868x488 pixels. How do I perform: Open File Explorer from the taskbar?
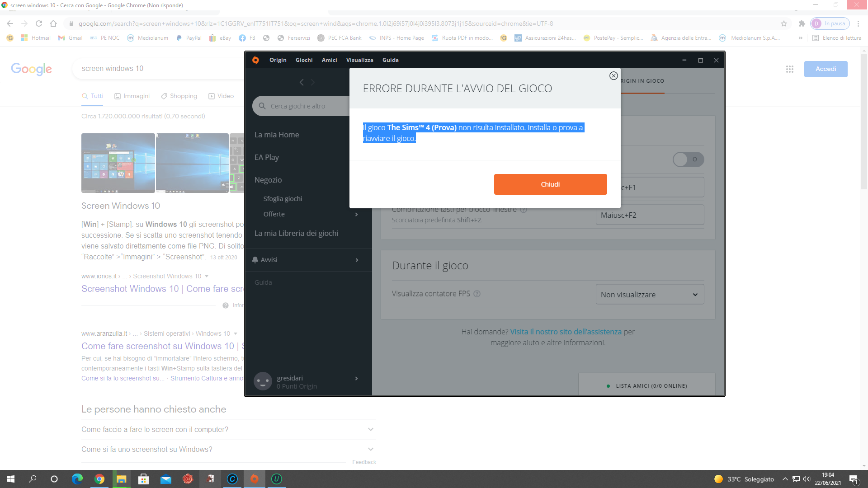coord(122,479)
